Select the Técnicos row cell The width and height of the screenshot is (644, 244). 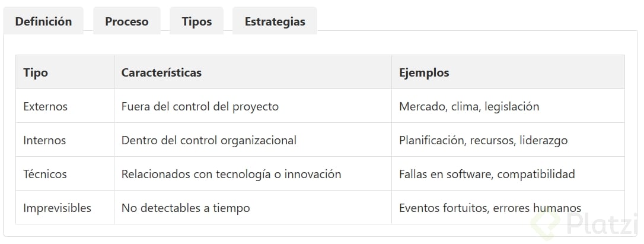(x=45, y=174)
